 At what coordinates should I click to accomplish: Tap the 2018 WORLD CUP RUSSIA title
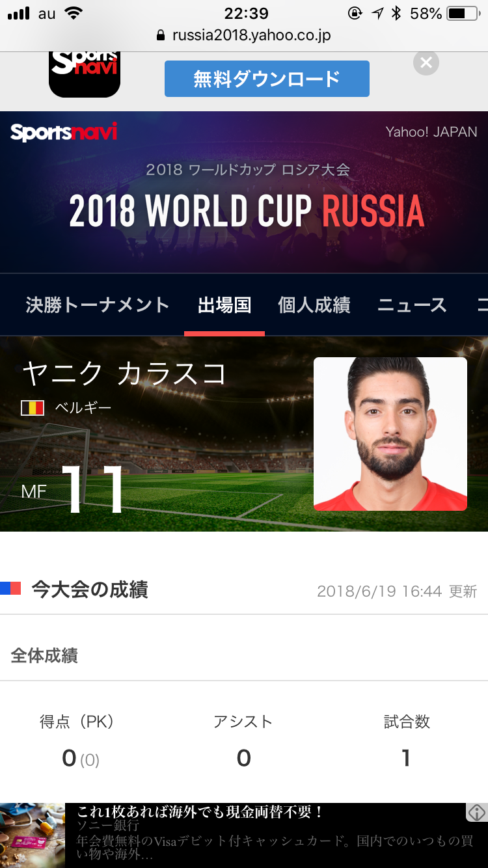247,211
